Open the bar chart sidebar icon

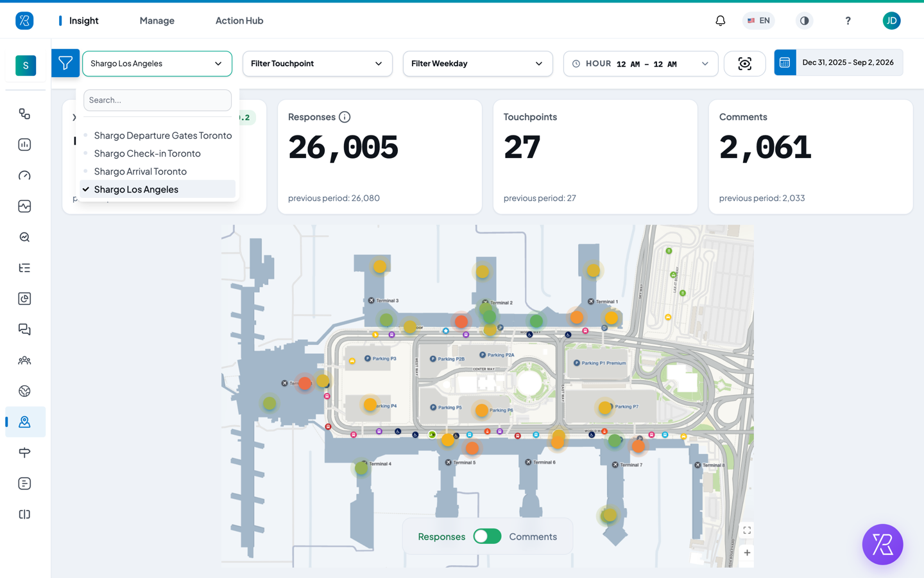pyautogui.click(x=24, y=144)
